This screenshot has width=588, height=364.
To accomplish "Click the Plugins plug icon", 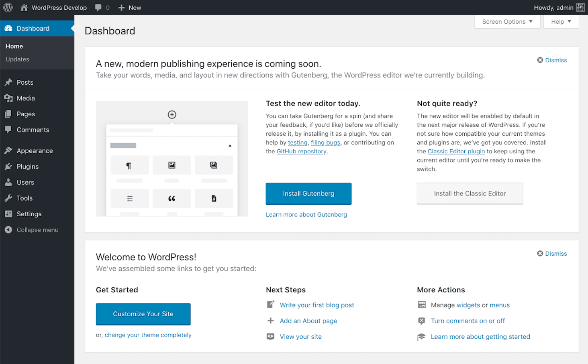I will [9, 167].
